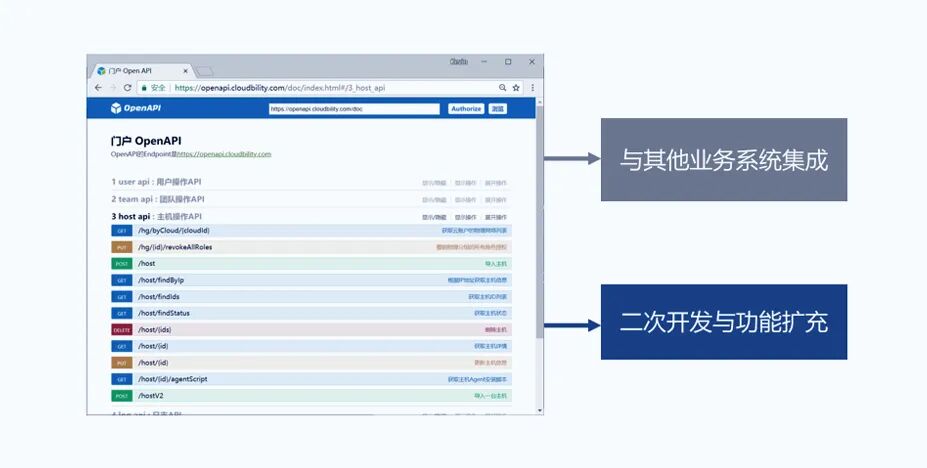Click the GET badge for /host/{id}/agentScript
The width and height of the screenshot is (927, 468).
point(121,380)
